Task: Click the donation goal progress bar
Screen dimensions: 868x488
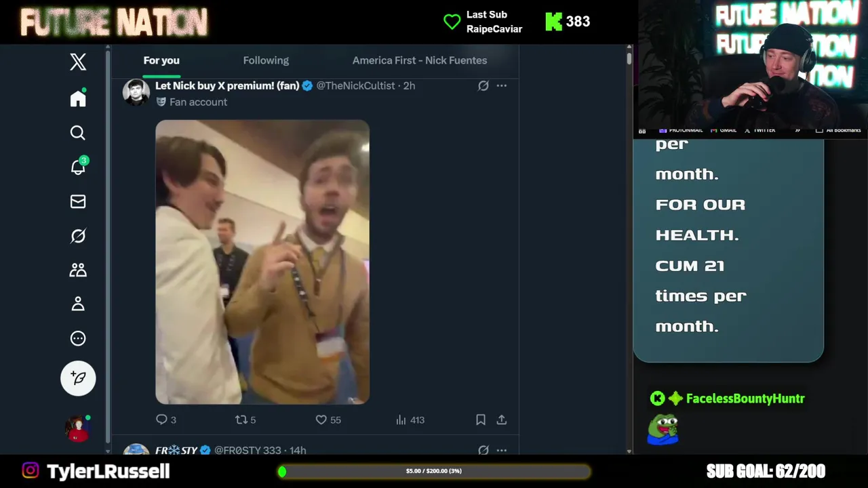Action: [434, 471]
